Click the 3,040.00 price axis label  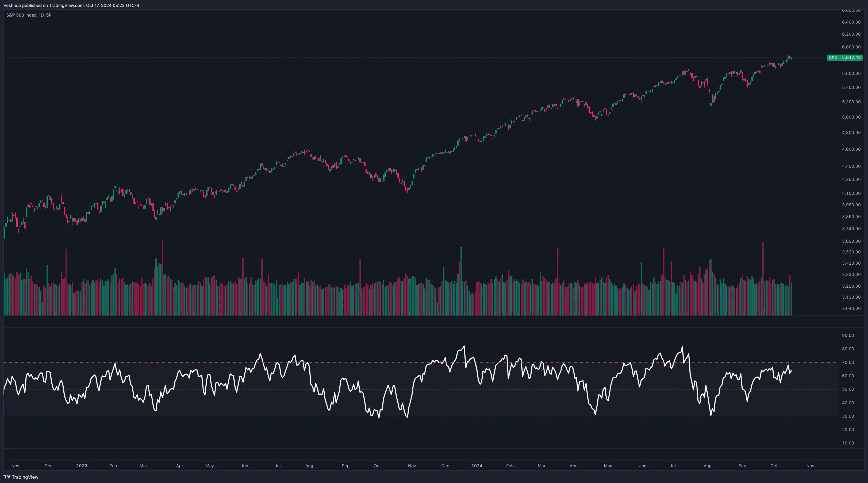tap(851, 308)
